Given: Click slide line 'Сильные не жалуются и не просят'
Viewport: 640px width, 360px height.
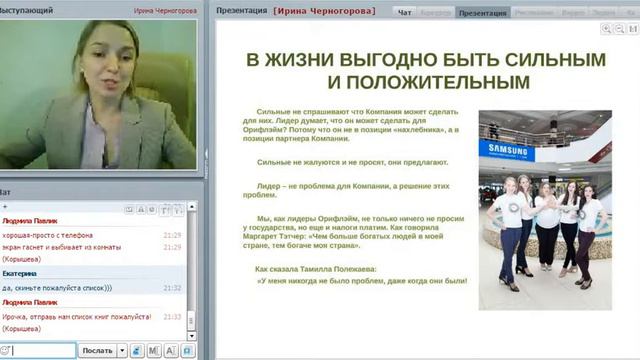Looking at the screenshot, I should coord(321,162).
